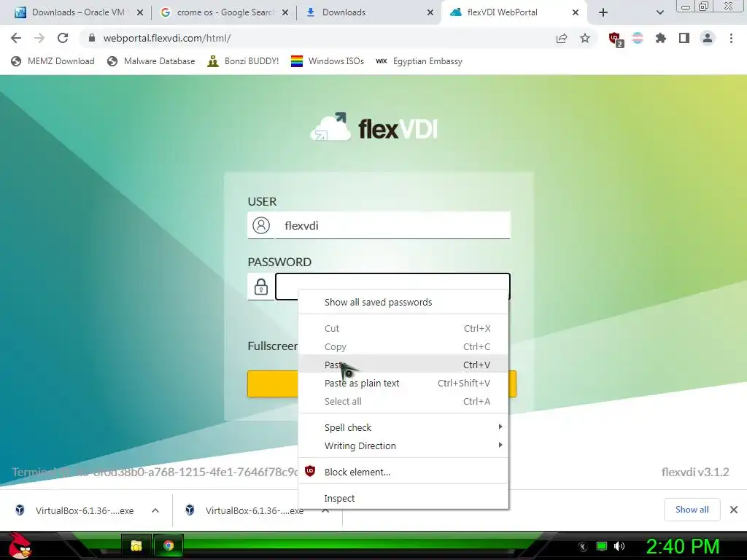View site security lock info

92,38
